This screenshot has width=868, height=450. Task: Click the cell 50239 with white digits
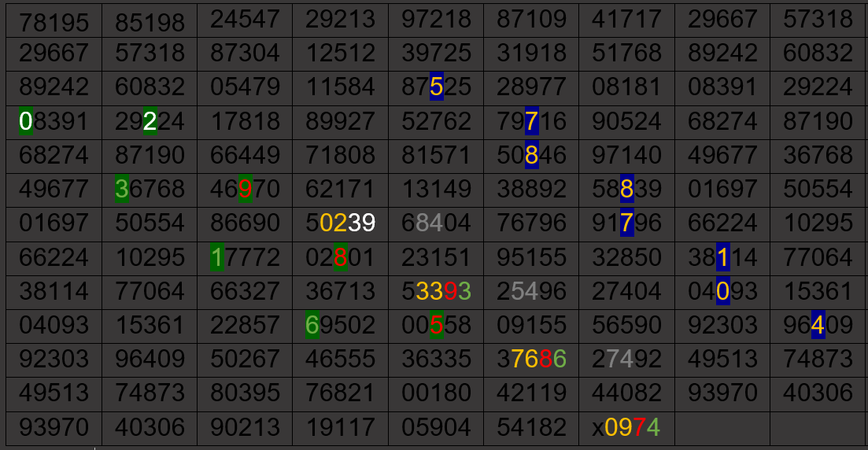(341, 223)
